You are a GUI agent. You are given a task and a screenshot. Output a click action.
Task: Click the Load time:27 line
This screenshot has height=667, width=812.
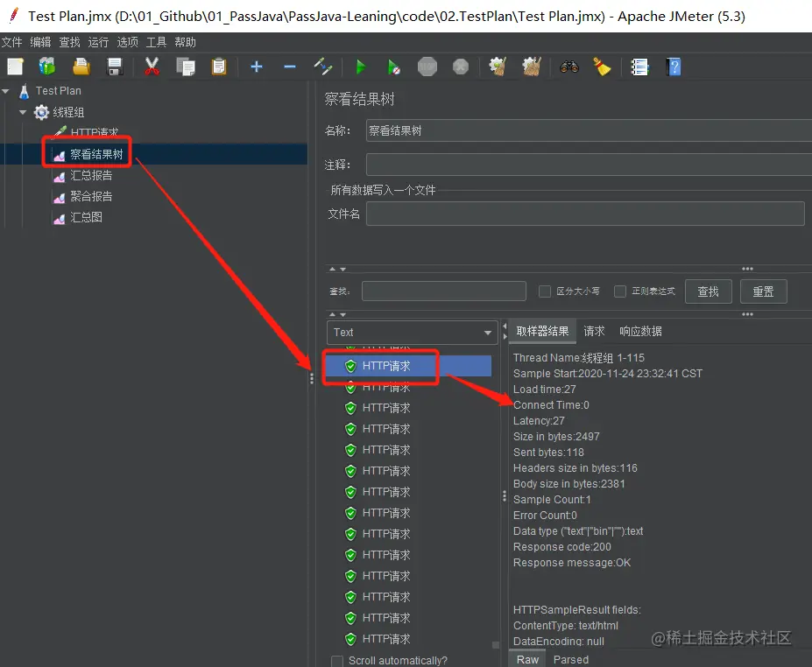544,390
